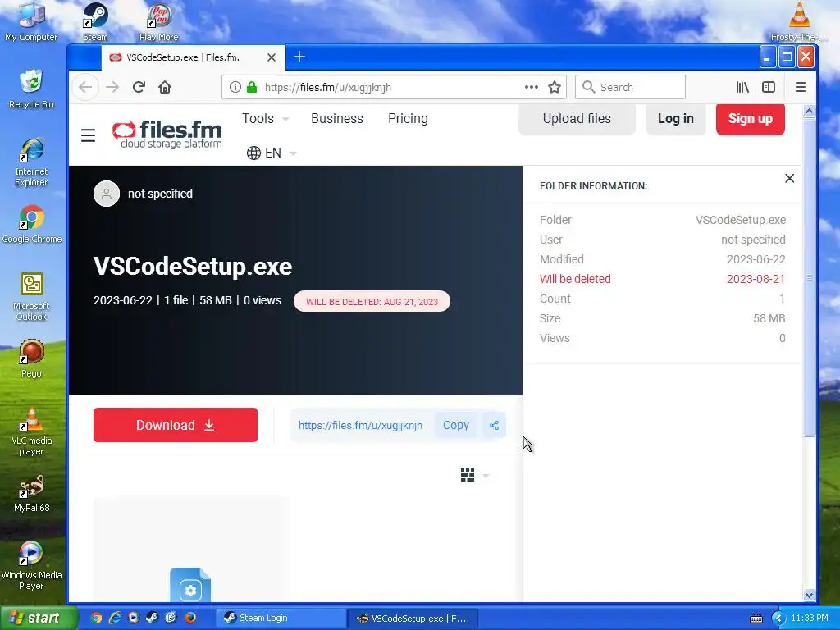Click the VSCodeSetup.exe taskbar window button

[x=413, y=619]
